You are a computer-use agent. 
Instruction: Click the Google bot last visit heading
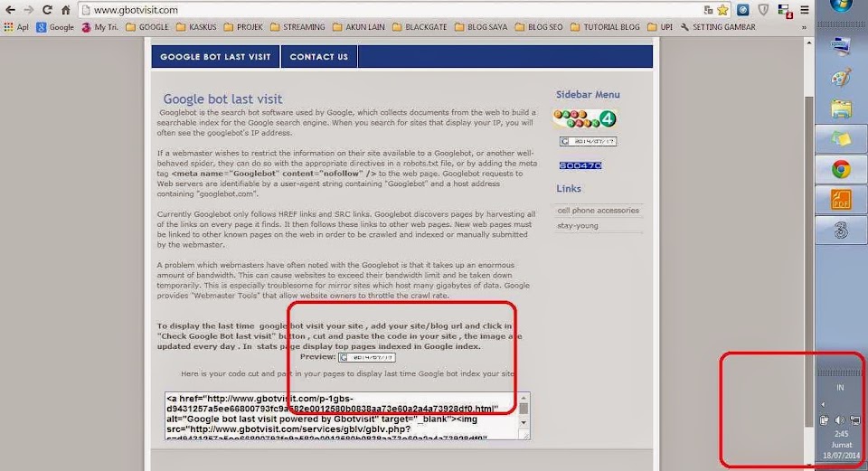coord(222,99)
